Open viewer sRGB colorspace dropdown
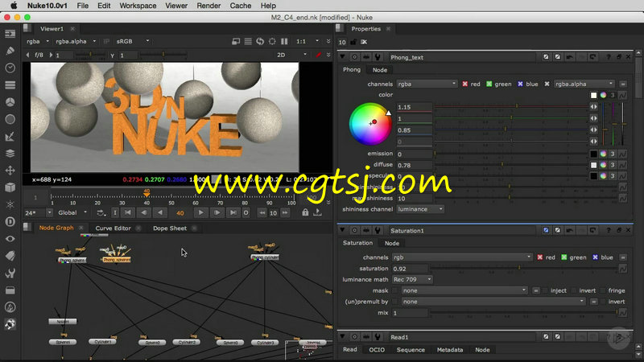 coord(133,42)
